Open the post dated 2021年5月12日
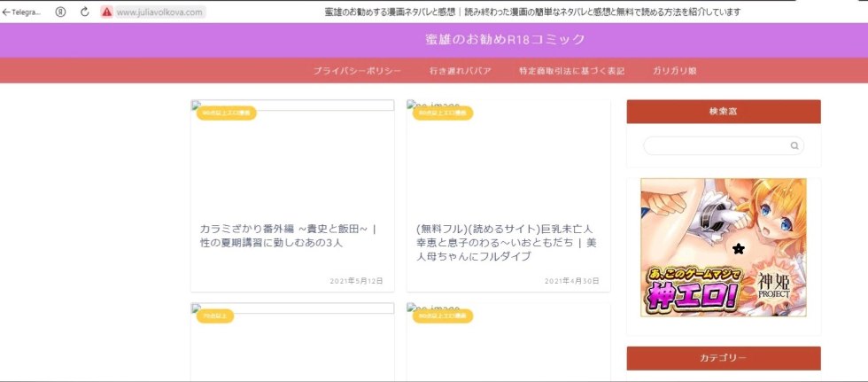This screenshot has width=868, height=382. pyautogui.click(x=288, y=234)
